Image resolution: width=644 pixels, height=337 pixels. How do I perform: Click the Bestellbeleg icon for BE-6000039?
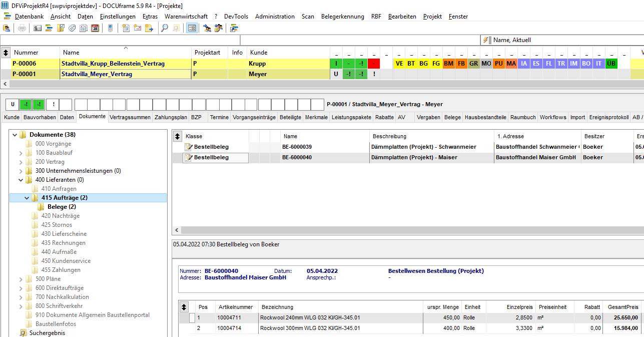[x=189, y=147]
